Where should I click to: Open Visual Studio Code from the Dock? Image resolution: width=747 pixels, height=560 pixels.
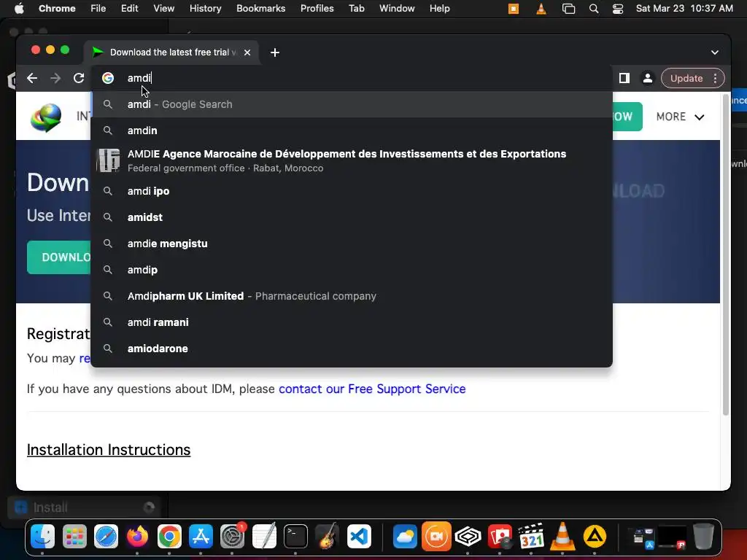tap(359, 537)
